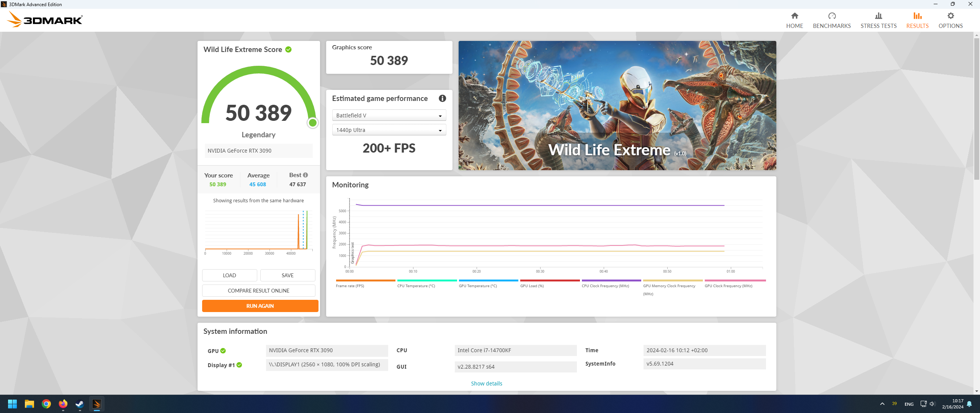Click the Show details link
The height and width of the screenshot is (413, 980).
click(x=487, y=384)
